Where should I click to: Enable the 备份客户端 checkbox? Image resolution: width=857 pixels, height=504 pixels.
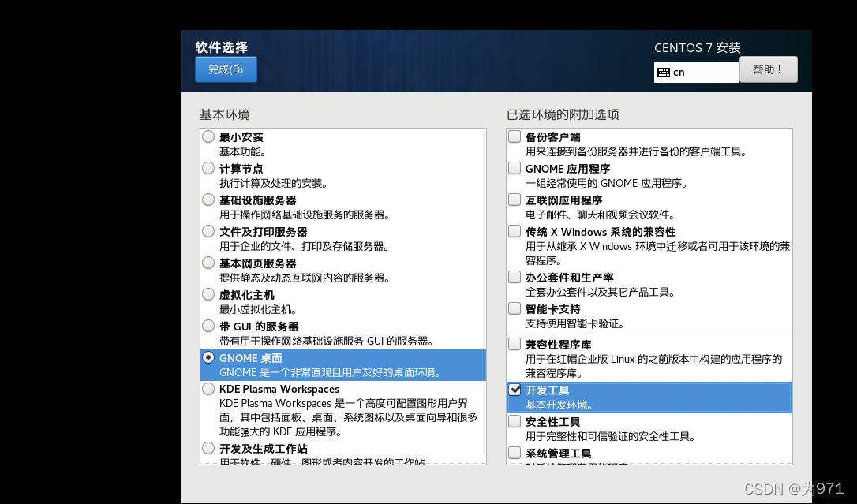tap(515, 136)
